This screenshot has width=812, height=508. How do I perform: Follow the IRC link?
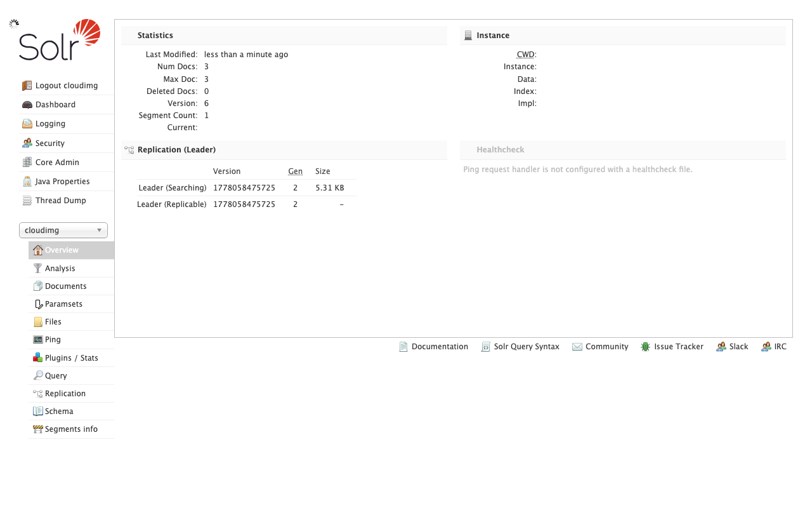coord(774,347)
